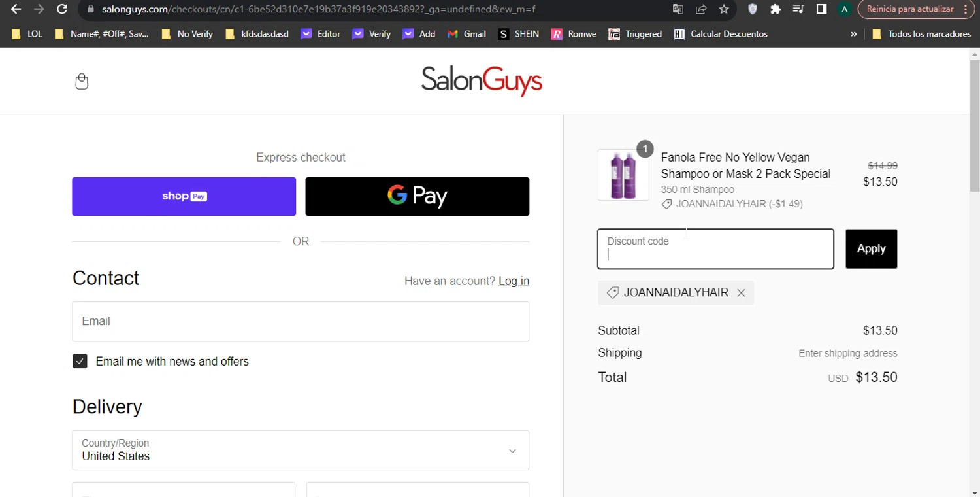Open the shopping bag cart icon
980x497 pixels.
coord(82,81)
